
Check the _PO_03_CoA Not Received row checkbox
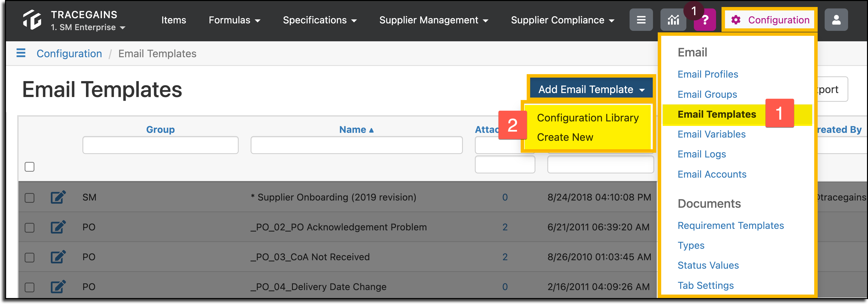pos(30,257)
